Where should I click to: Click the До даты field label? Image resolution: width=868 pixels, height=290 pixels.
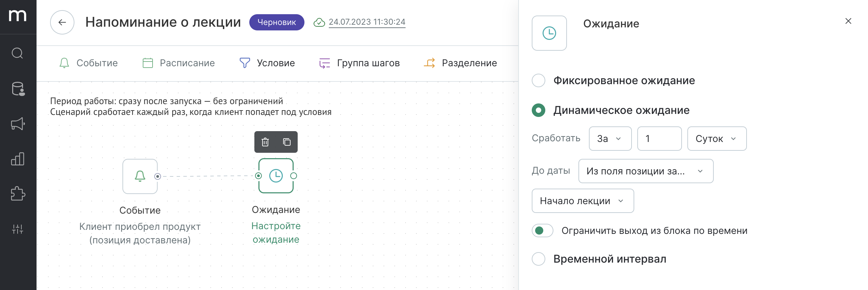(x=551, y=171)
